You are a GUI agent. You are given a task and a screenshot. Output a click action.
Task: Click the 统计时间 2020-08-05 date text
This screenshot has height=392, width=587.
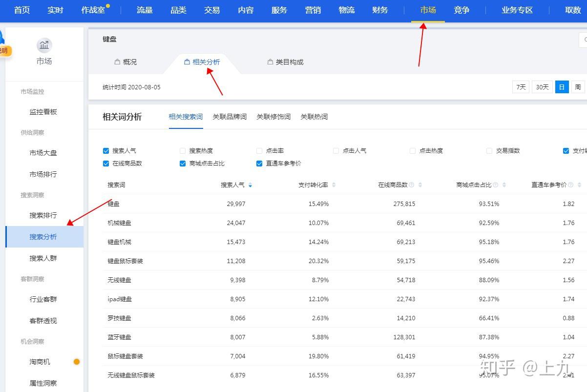[x=131, y=87]
